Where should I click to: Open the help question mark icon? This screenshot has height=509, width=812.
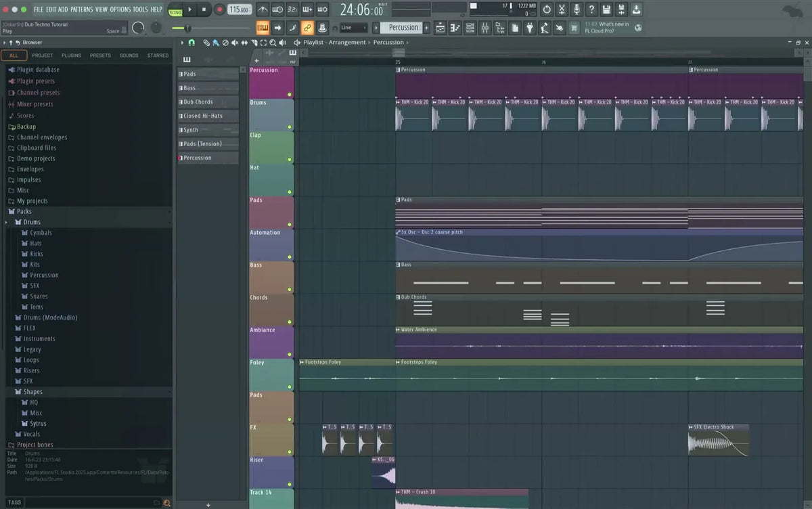[591, 9]
